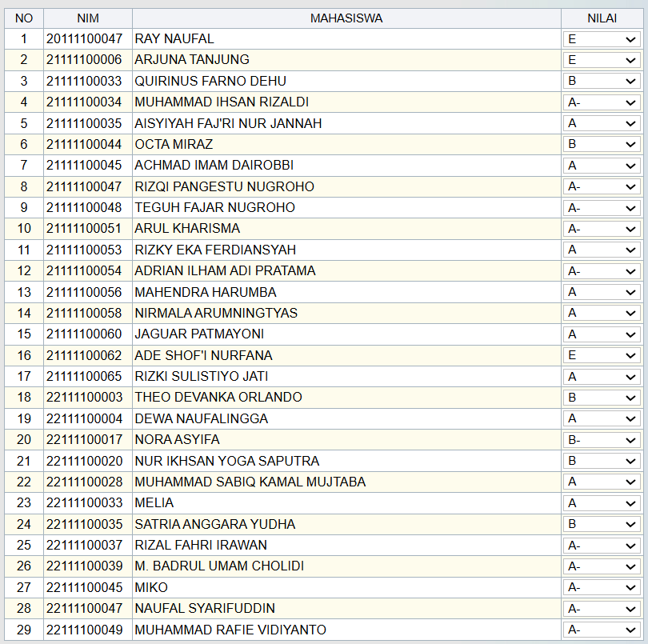Click student name ARJUNA TANJUNG
The width and height of the screenshot is (648, 644).
[x=192, y=59]
